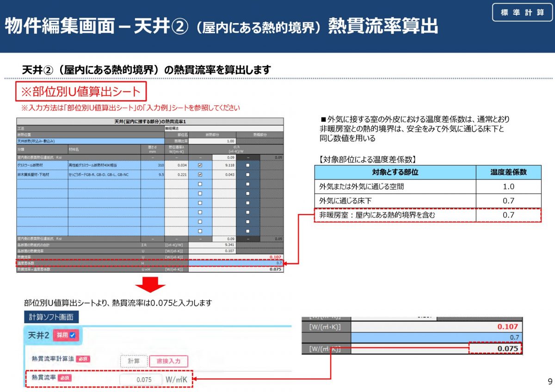Click the red downward arrow icon

click(x=149, y=285)
